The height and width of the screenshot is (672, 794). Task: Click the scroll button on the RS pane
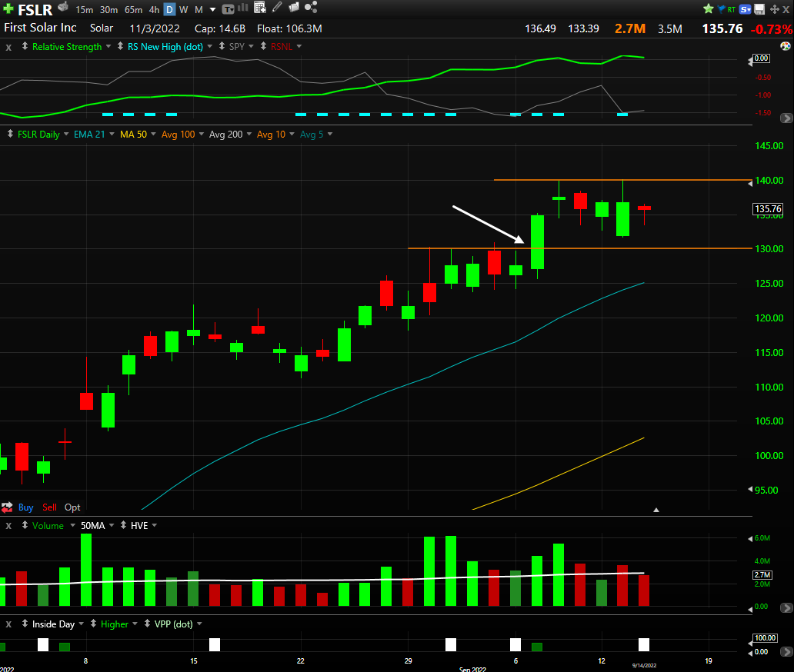click(786, 118)
